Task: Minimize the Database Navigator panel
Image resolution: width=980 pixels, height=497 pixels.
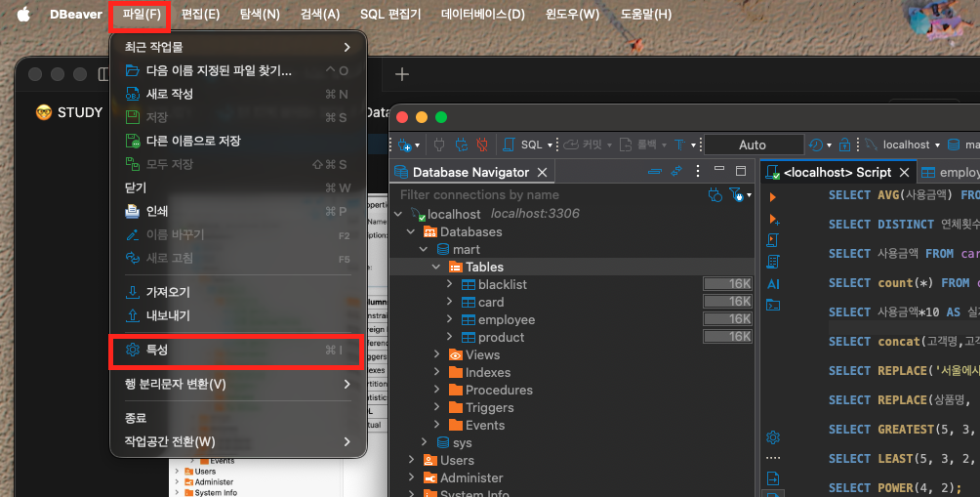Action: coord(719,169)
